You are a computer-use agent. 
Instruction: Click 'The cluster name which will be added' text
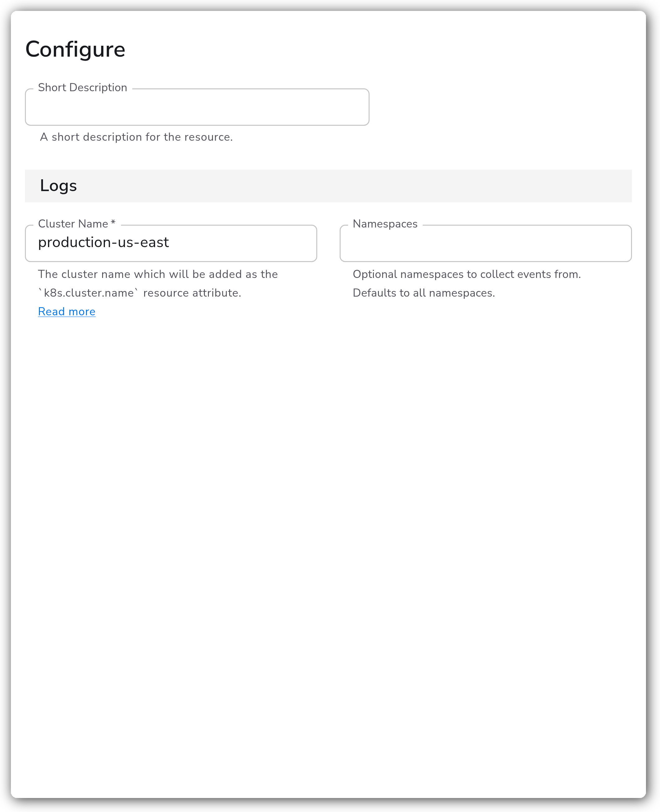[x=140, y=274]
